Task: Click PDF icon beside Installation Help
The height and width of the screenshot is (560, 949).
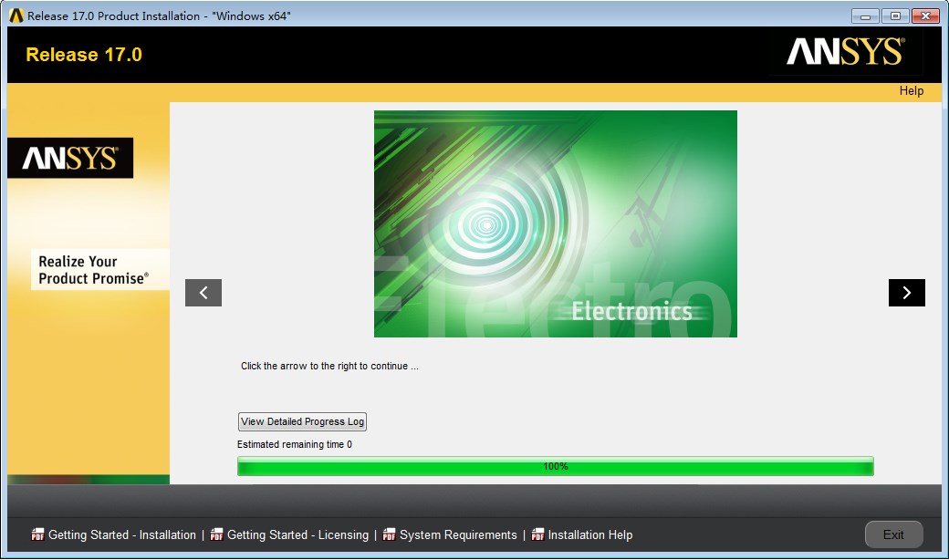Action: pos(537,534)
